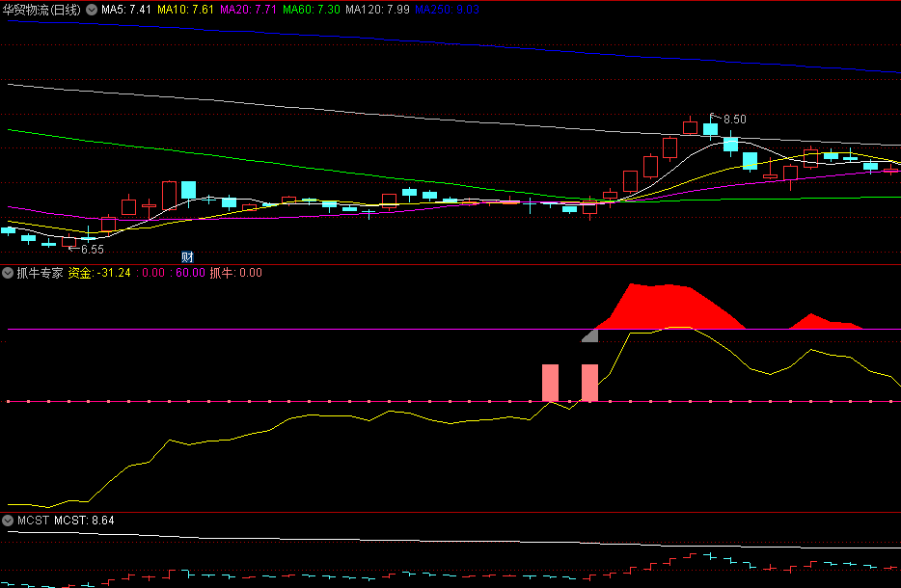Select the 抓牛专家 indicator name
The image size is (901, 588).
click(x=40, y=273)
